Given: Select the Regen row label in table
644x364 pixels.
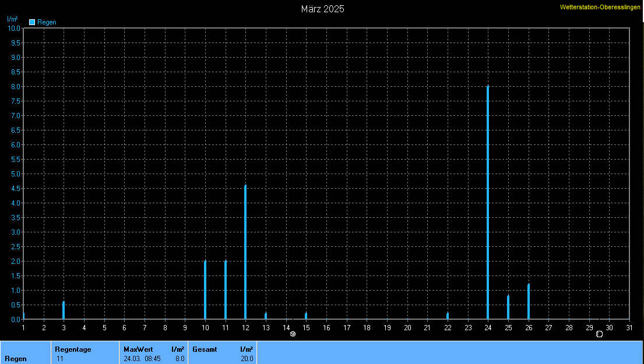Looking at the screenshot, I should pos(16,359).
